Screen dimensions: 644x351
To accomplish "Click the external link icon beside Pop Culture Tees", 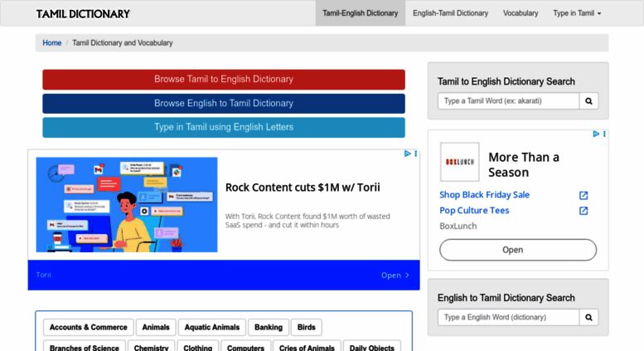I will point(583,211).
